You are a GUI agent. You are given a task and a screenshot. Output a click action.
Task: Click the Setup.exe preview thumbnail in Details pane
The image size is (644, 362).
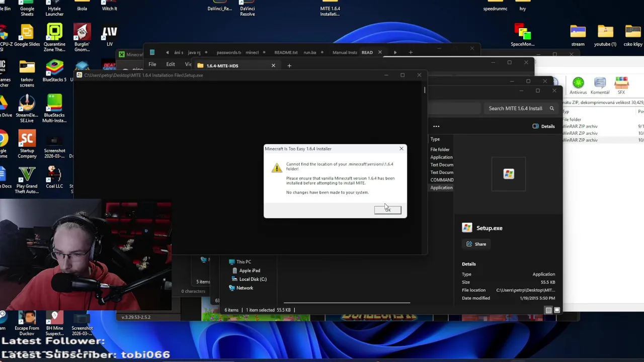[509, 174]
